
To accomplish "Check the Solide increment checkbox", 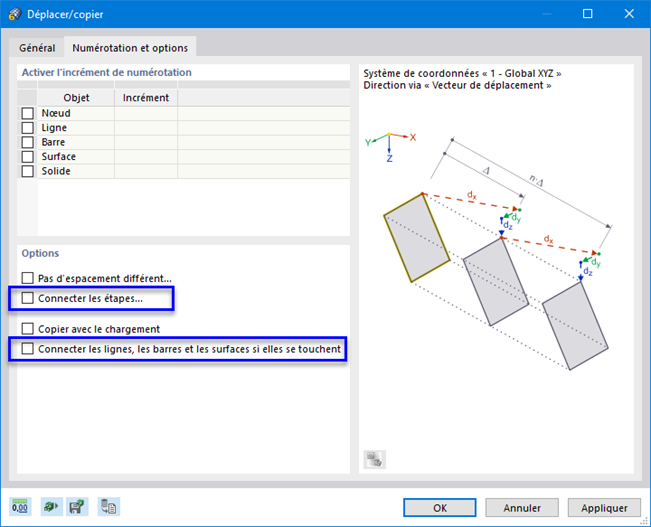I will pyautogui.click(x=27, y=171).
